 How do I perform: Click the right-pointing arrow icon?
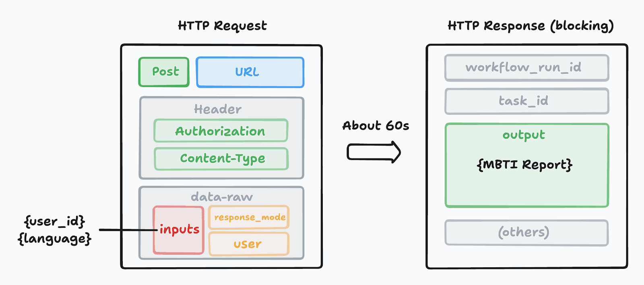pos(374,152)
